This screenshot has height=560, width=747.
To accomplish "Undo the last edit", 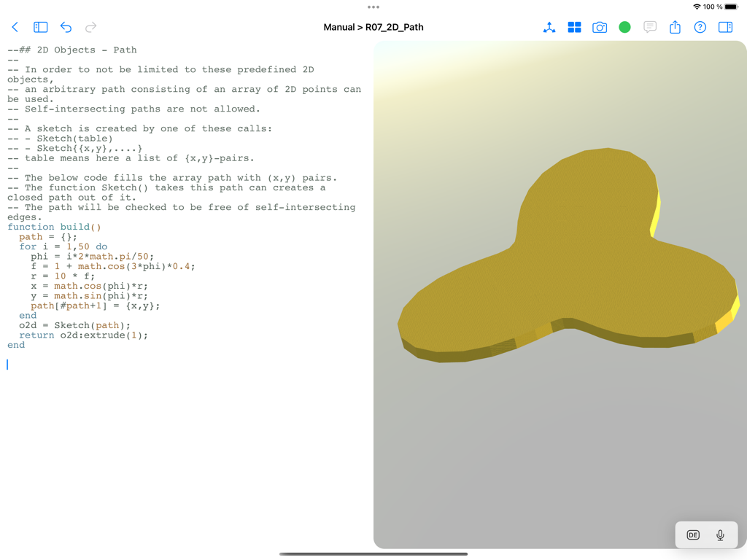I will coord(66,26).
